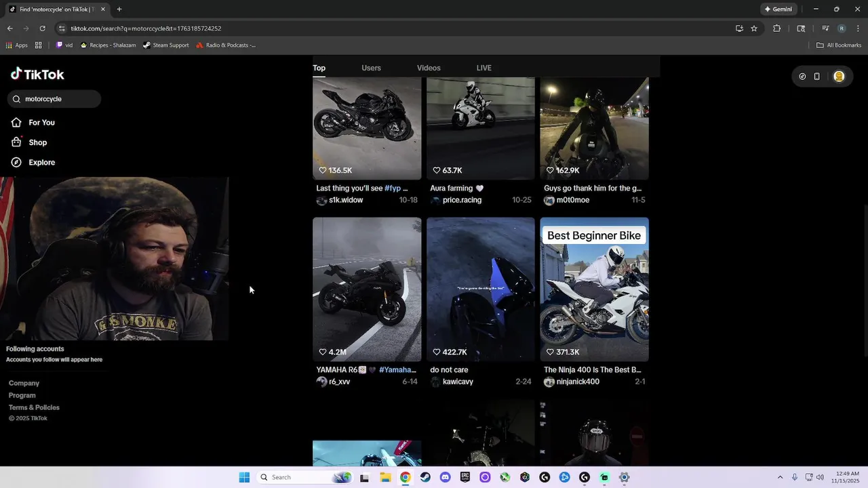Click the TikTok get-coins icon at top right
Screen dimensions: 868x488
click(x=802, y=77)
